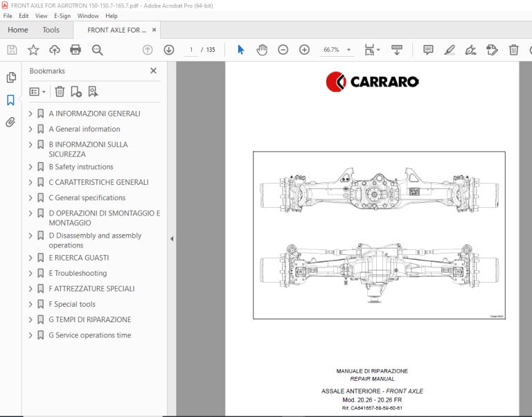Screen dimensions: 532x417
Task: Expand E Troubleshooting bookmark
Action: (30, 274)
